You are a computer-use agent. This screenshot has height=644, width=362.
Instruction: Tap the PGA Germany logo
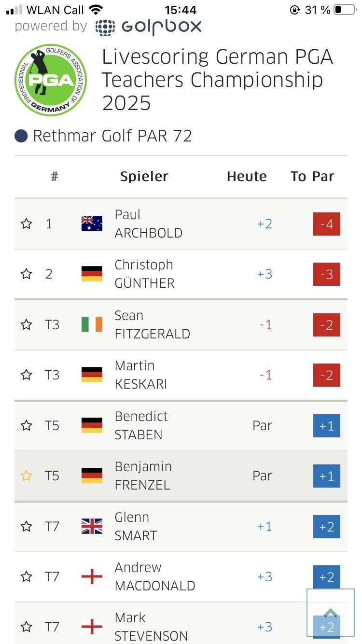point(51,80)
